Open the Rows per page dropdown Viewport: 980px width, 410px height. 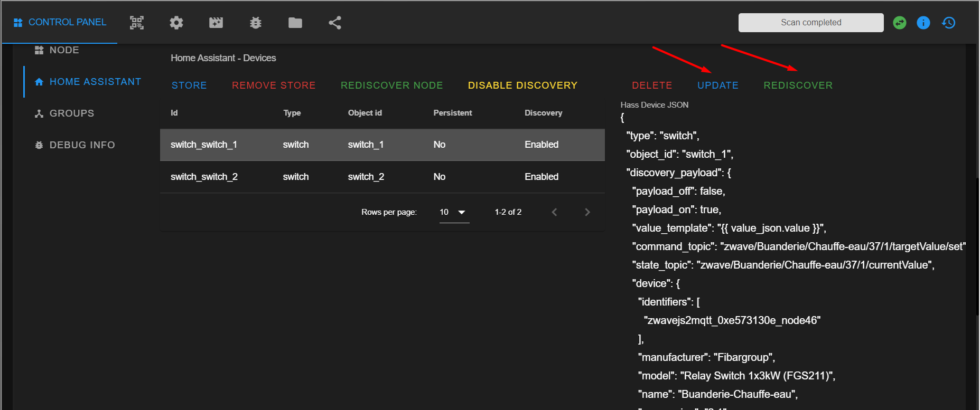coord(454,212)
